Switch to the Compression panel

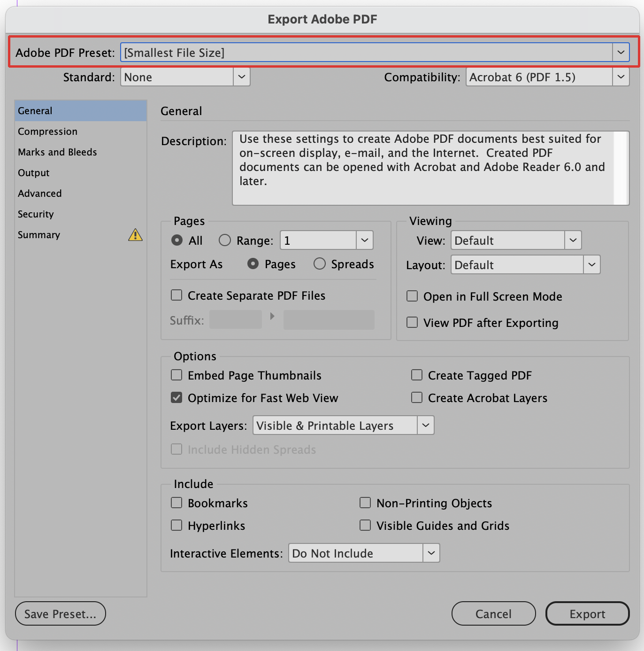47,132
